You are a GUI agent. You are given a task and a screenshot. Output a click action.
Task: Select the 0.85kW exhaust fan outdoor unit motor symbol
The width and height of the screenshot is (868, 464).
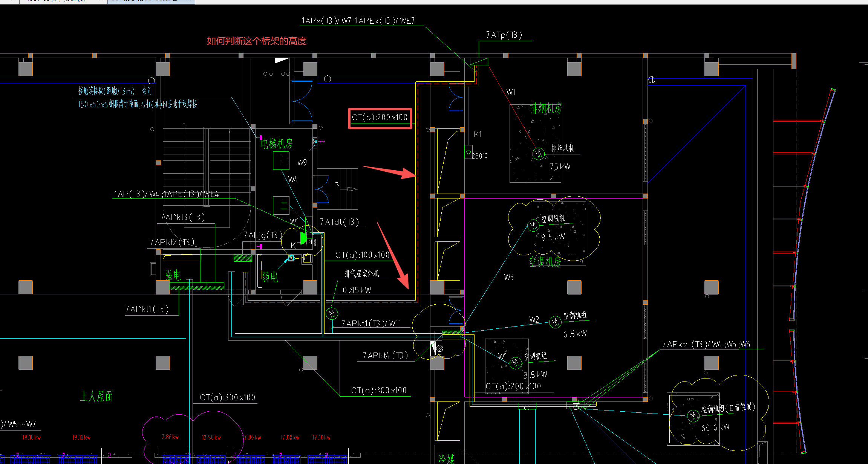pyautogui.click(x=332, y=313)
